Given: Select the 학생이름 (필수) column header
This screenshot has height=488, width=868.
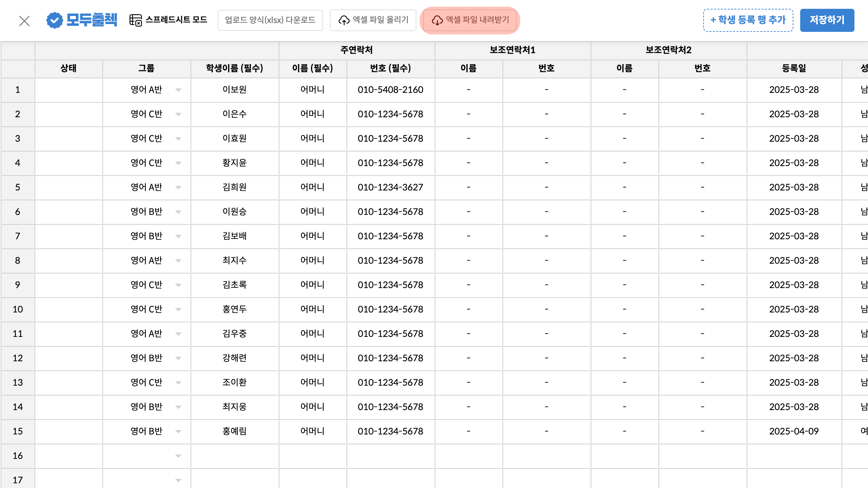Looking at the screenshot, I should pos(235,68).
